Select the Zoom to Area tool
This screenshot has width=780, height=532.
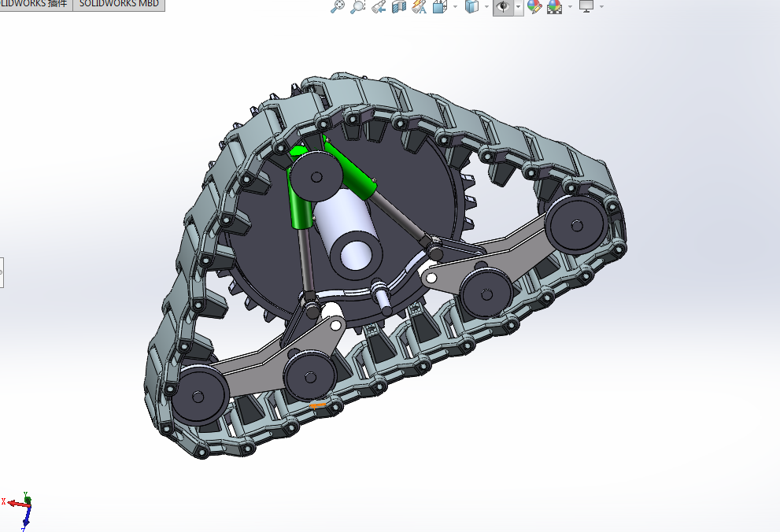coord(357,6)
